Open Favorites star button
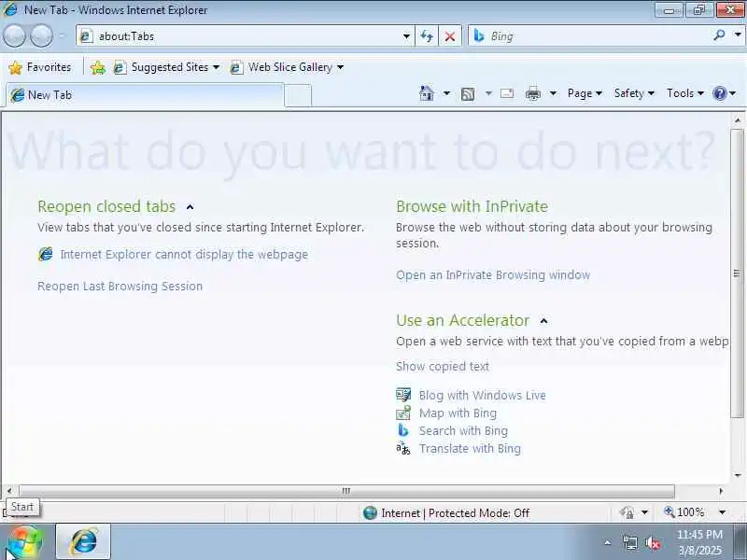The image size is (747, 560). 40,67
